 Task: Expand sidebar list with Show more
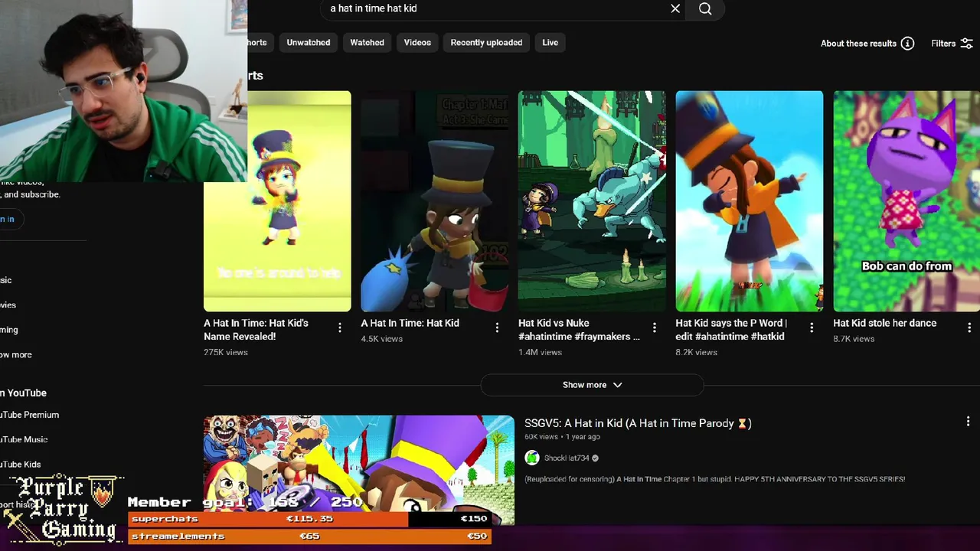pyautogui.click(x=16, y=355)
